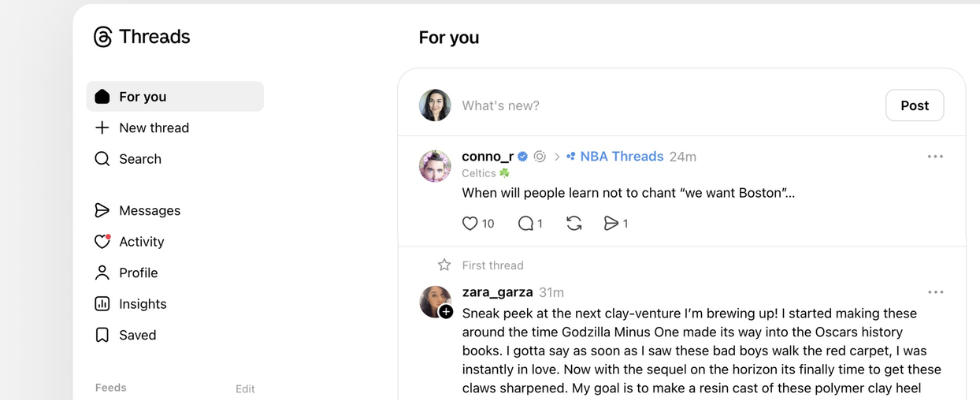Like conno_r's post with the heart icon
Viewport: 980px width, 400px height.
click(x=470, y=224)
